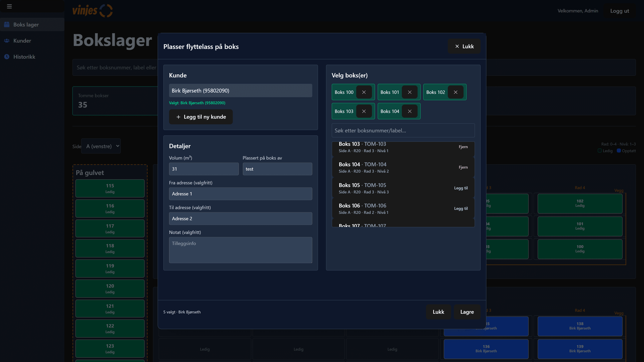Remove Boks 102 chip with X

click(x=455, y=92)
